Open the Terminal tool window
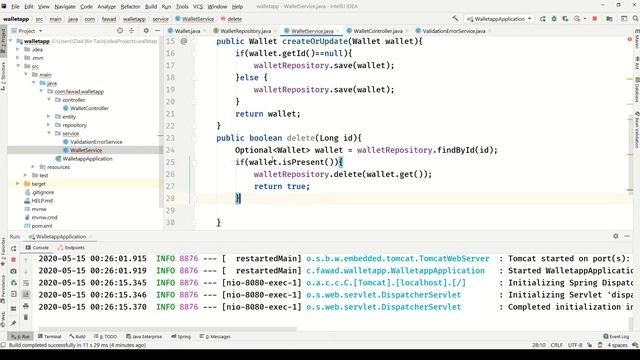640x360 pixels. pos(49,336)
